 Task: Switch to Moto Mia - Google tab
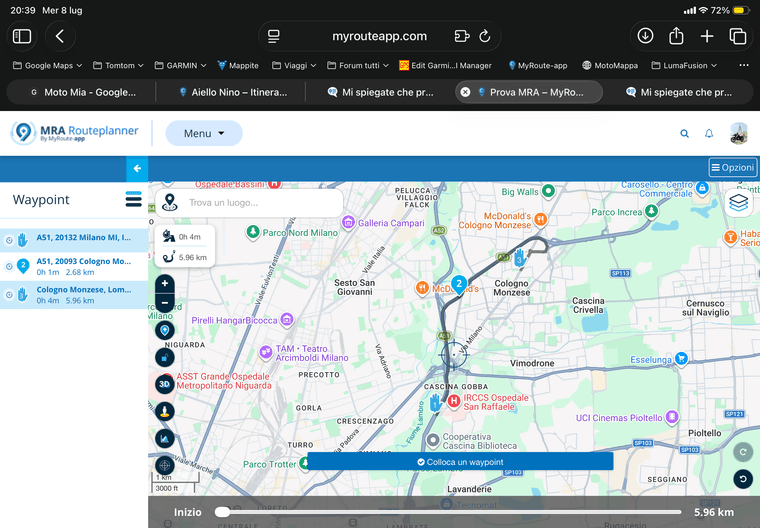[82, 92]
